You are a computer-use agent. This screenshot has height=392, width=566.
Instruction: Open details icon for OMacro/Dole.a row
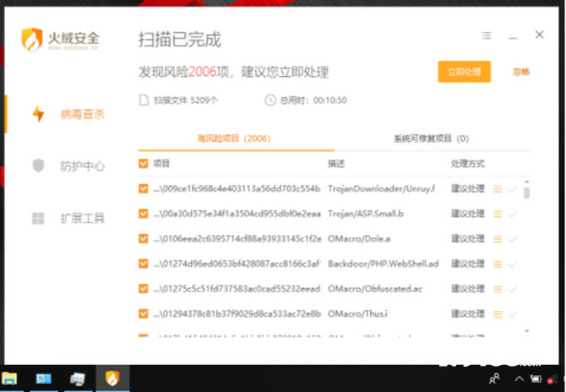point(498,239)
